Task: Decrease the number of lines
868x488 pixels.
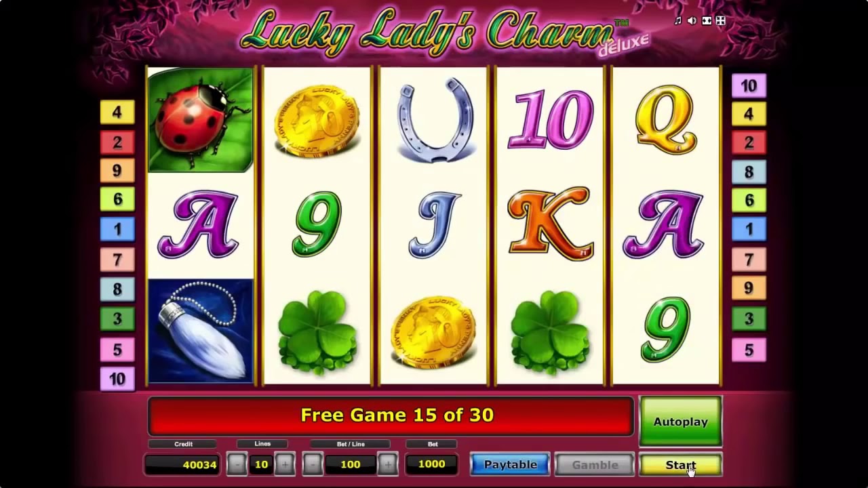Action: pos(237,464)
